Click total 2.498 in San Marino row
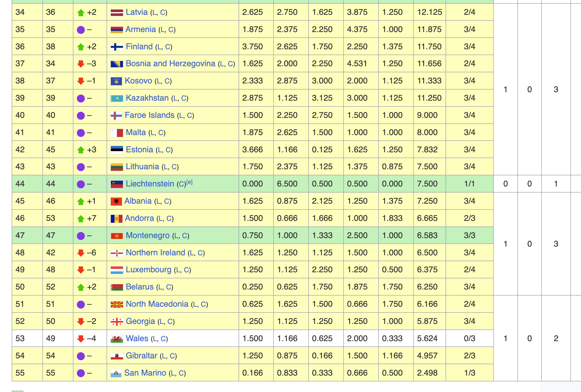Screen dimensions: 581x392 (x=427, y=373)
